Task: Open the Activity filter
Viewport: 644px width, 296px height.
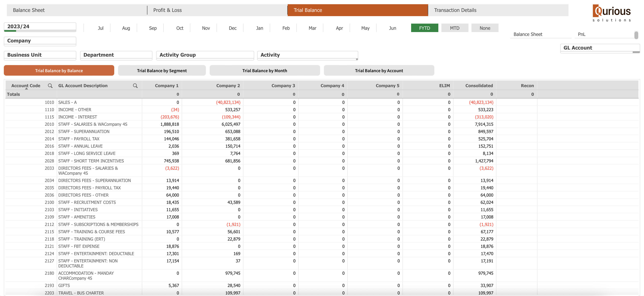Action: (x=308, y=55)
